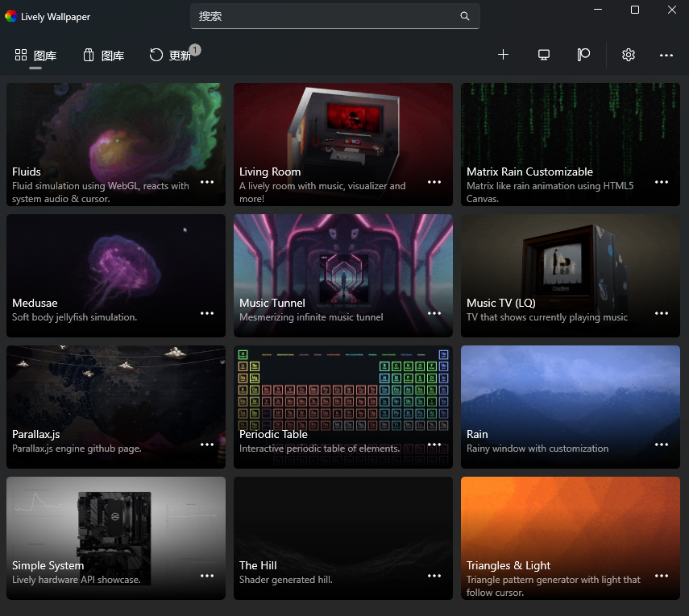Image resolution: width=689 pixels, height=616 pixels.
Task: Open settings via the gear icon
Action: coord(629,55)
